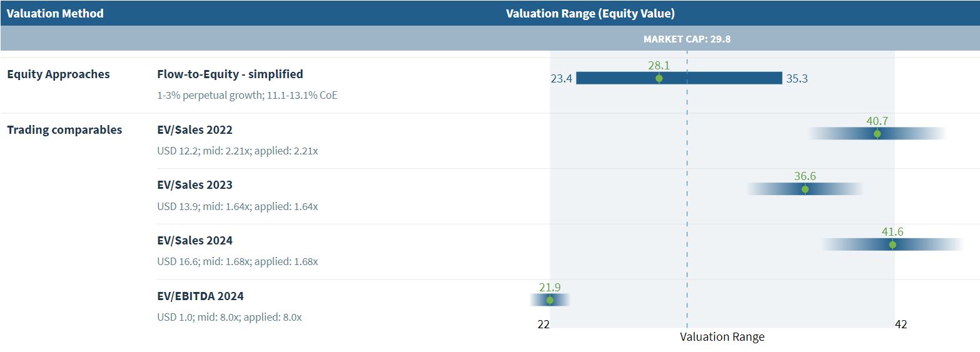The width and height of the screenshot is (980, 352).
Task: Click the axis maximum label 42
Action: [901, 324]
